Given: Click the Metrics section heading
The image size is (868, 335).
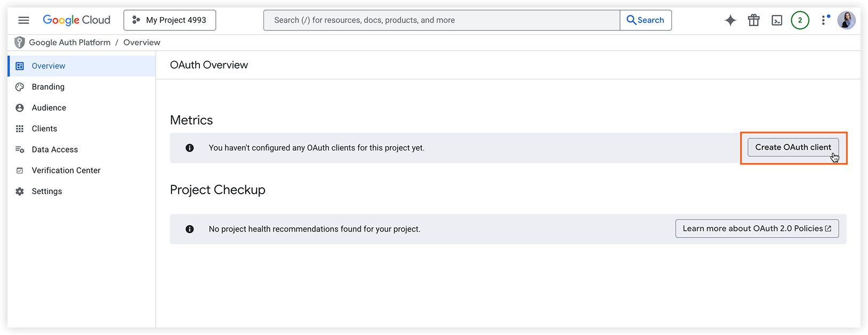Looking at the screenshot, I should (x=191, y=120).
